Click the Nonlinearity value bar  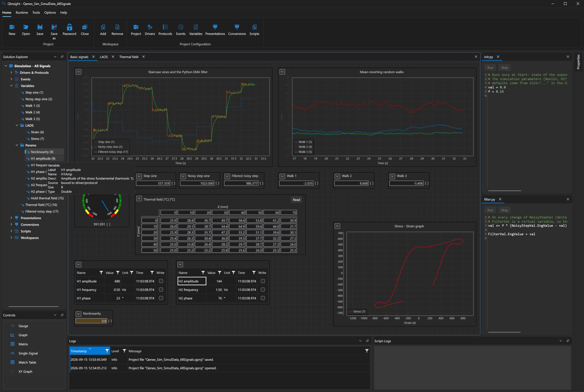(x=91, y=321)
